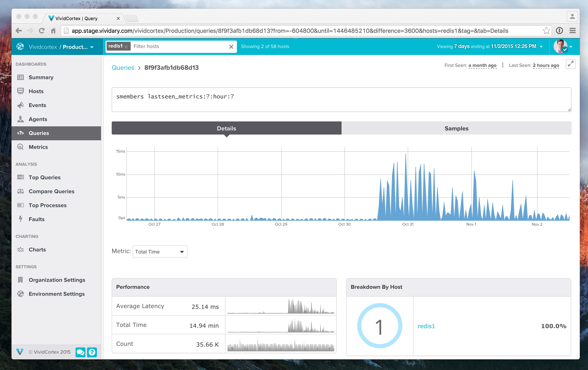Click the Events megaphone icon

pyautogui.click(x=21, y=105)
